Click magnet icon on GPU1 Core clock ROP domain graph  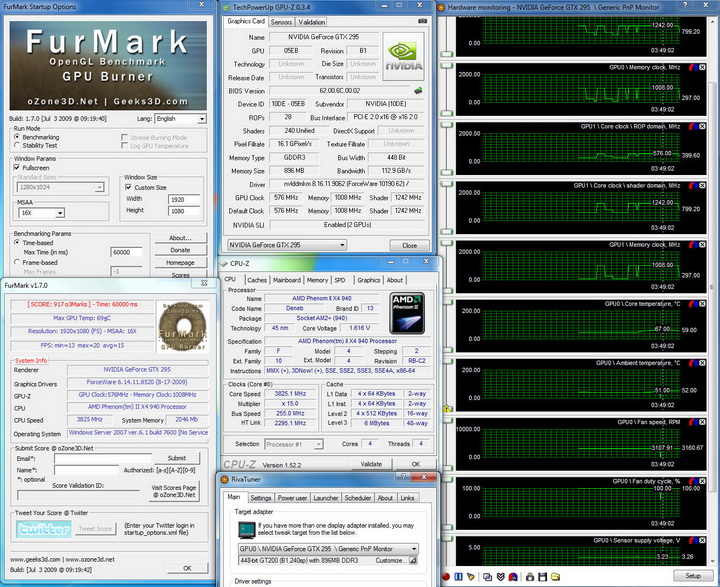693,126
